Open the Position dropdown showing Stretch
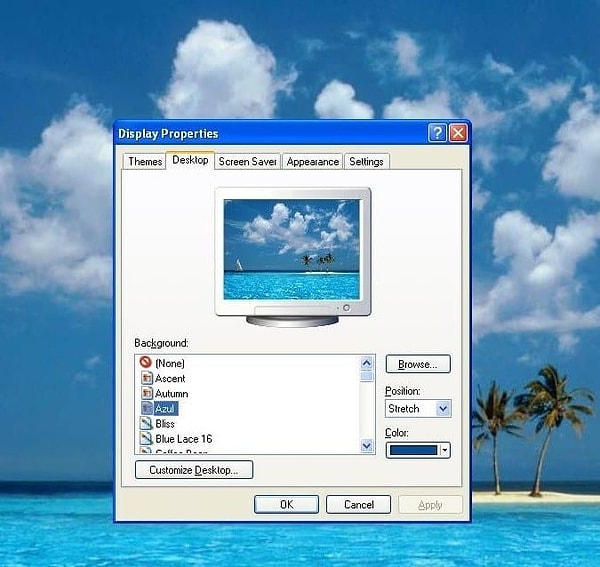 [443, 409]
